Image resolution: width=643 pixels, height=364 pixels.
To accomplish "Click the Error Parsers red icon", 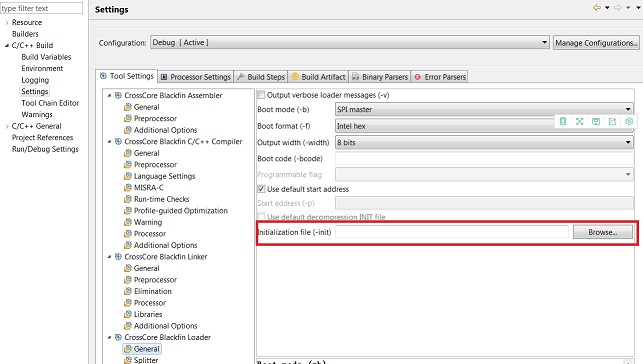I will (417, 77).
